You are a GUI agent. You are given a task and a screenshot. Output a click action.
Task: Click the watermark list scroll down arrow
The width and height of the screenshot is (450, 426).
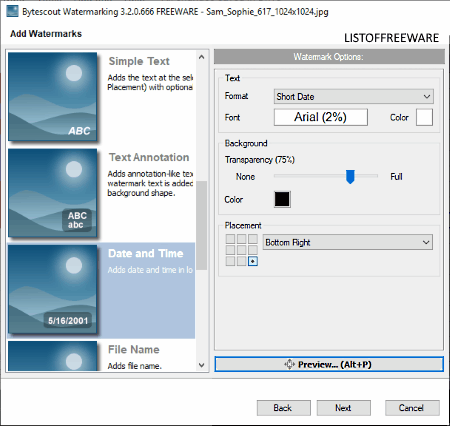click(x=201, y=365)
